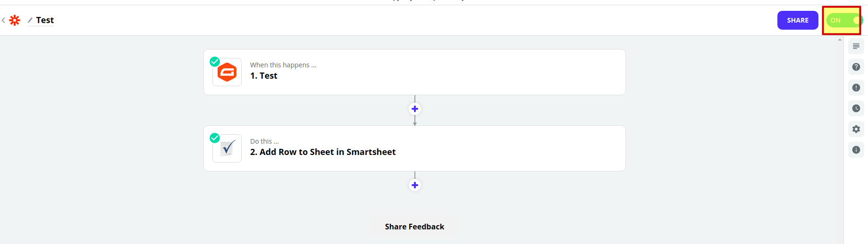Go back using the left chevron arrow
This screenshot has height=244, width=868.
(x=3, y=20)
